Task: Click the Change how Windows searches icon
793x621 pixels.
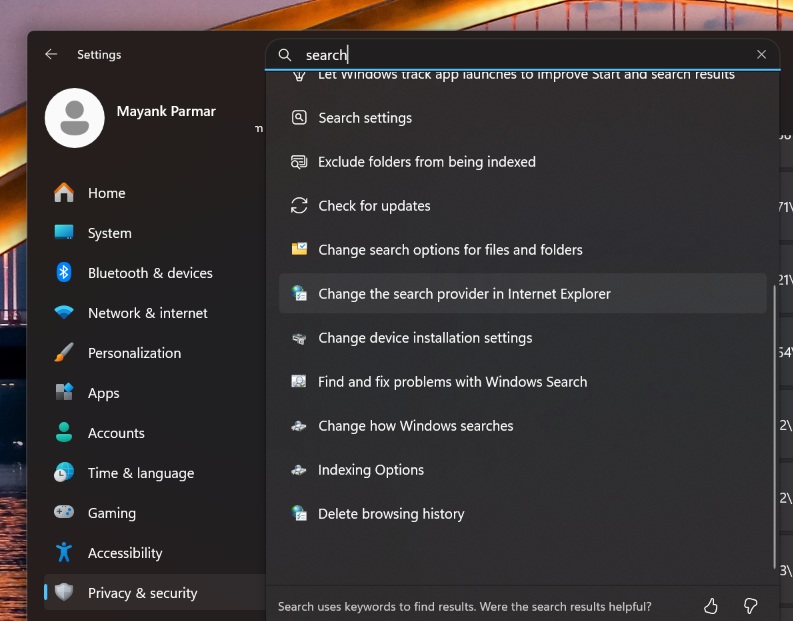Action: click(299, 426)
